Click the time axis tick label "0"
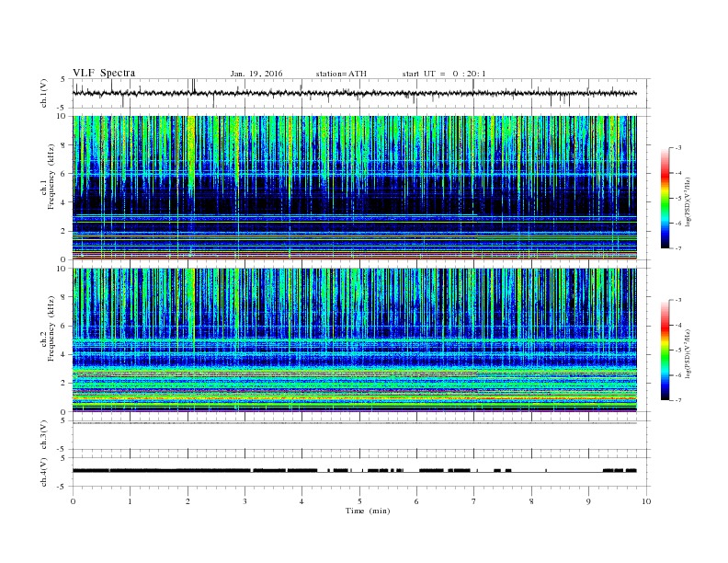This screenshot has width=728, height=563. [x=73, y=501]
